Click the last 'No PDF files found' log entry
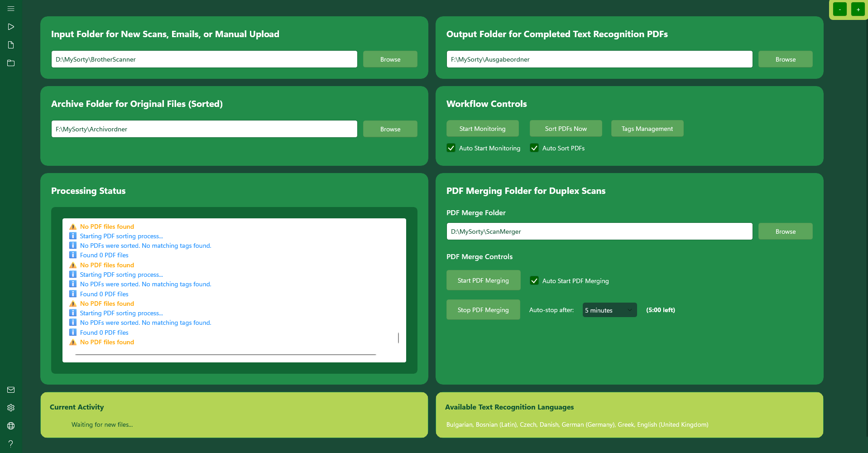868x453 pixels. click(107, 342)
